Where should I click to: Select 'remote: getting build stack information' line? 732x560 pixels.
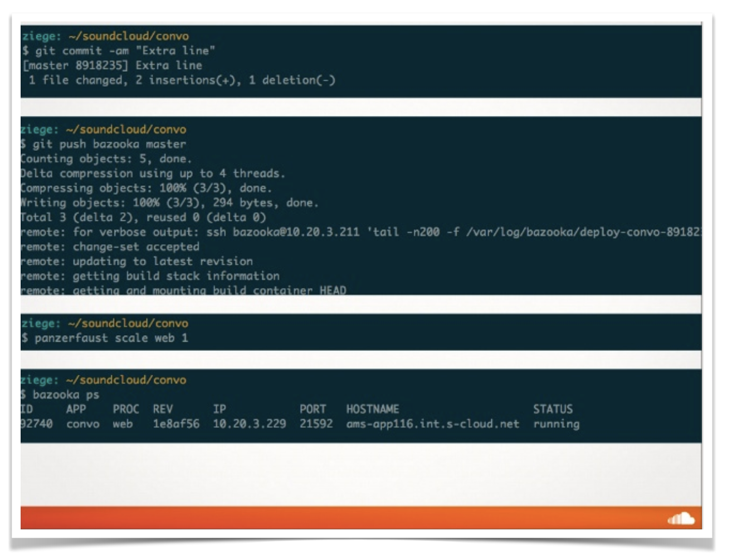click(150, 276)
